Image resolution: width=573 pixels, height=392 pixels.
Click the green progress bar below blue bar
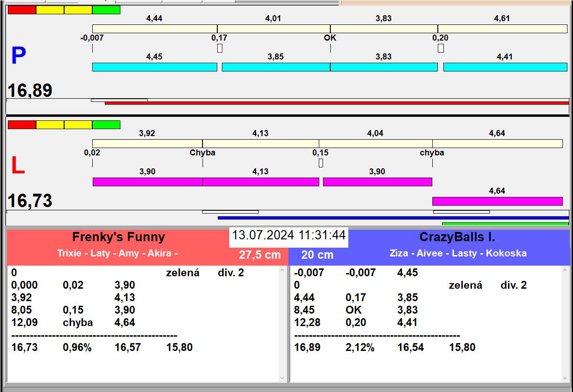tap(505, 224)
